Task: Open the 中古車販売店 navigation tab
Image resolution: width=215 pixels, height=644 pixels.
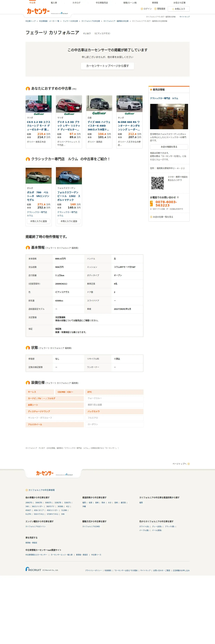Action: click(102, 3)
